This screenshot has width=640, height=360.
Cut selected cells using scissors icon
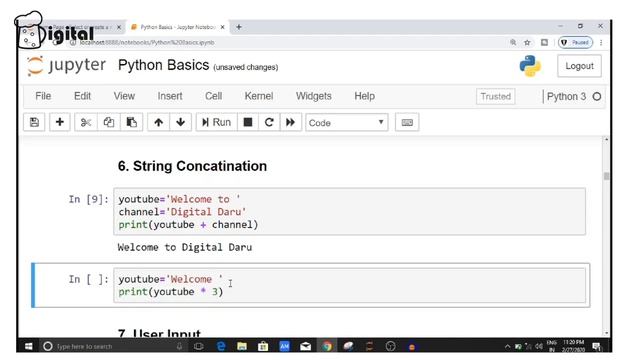click(86, 122)
